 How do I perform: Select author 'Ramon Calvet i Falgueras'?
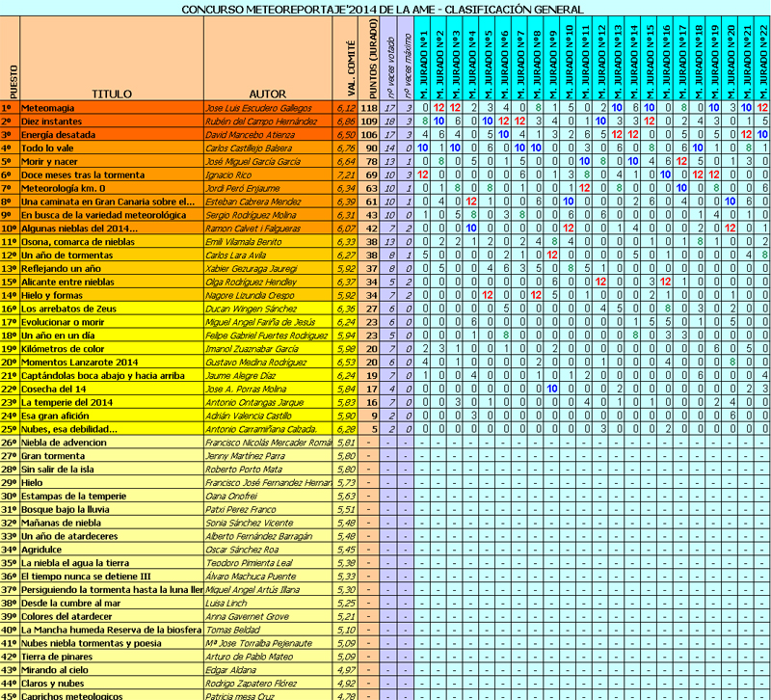pos(253,229)
